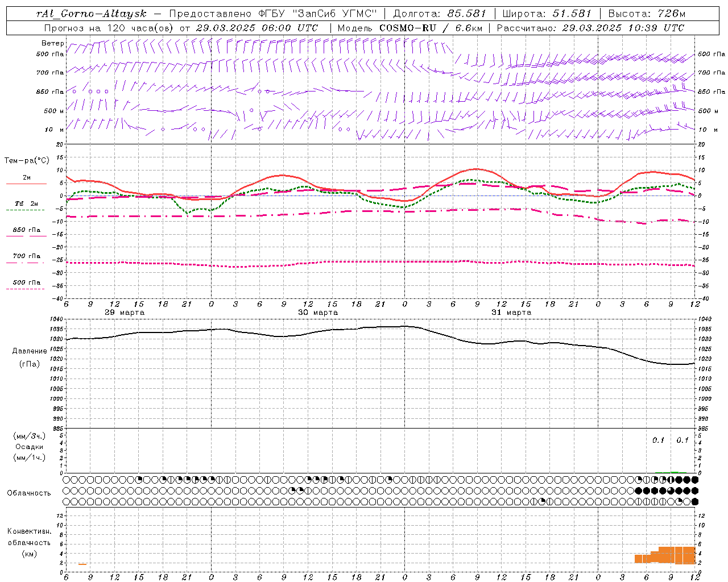
Task: Click the small orange convective mark on 29 марта
Action: click(x=82, y=564)
